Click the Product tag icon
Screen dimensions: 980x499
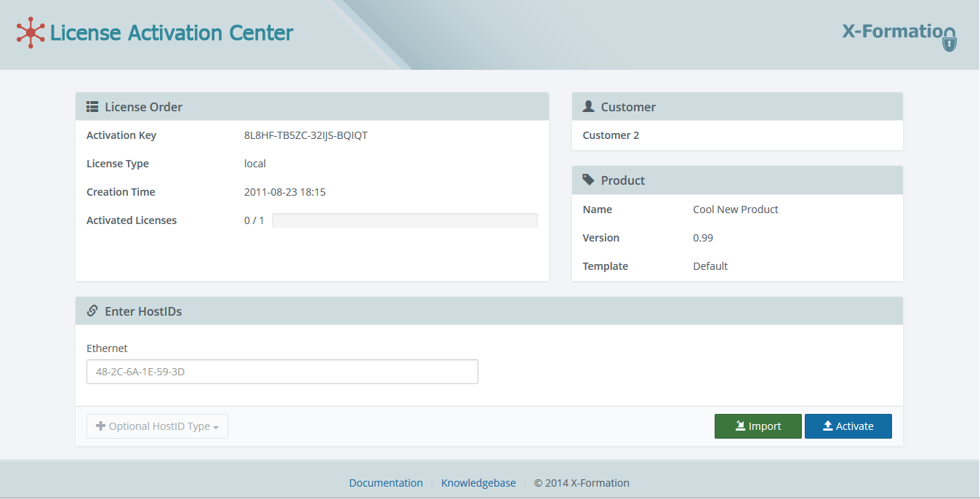(x=589, y=180)
